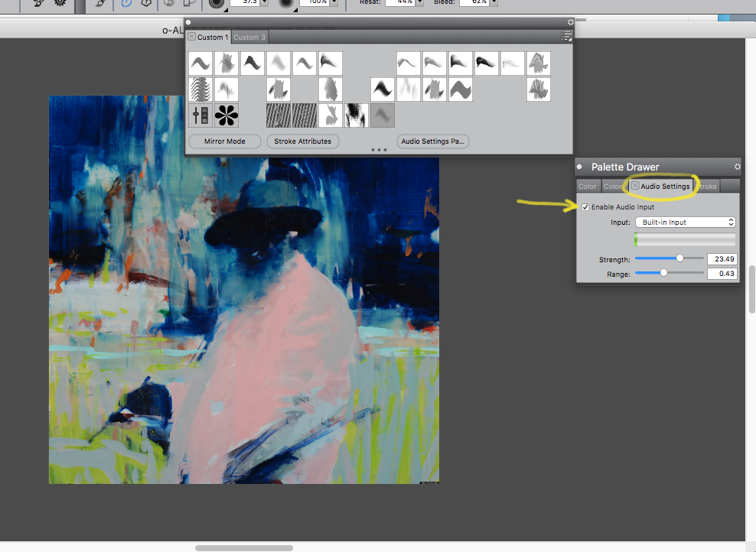
Task: Click the Strength slider handle
Action: pyautogui.click(x=679, y=259)
